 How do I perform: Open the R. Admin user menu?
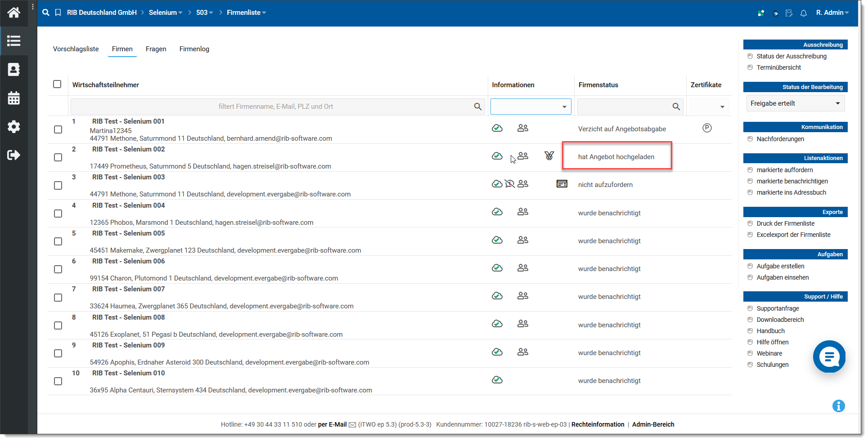832,13
